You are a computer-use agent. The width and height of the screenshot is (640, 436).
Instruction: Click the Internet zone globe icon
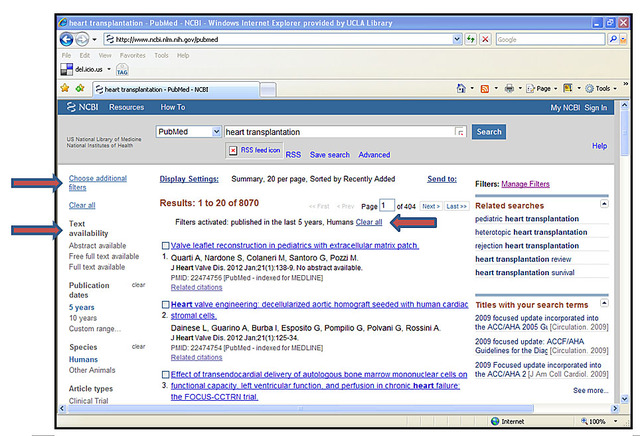[x=495, y=421]
